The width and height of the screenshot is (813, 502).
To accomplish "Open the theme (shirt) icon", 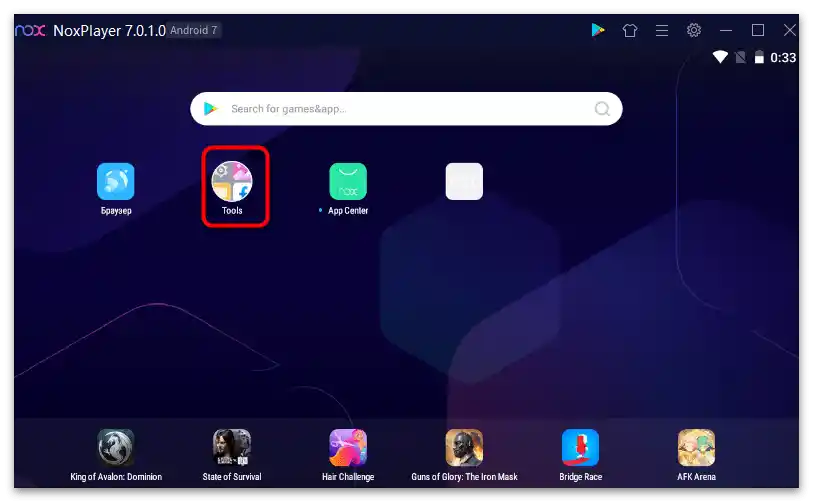I will tap(630, 31).
